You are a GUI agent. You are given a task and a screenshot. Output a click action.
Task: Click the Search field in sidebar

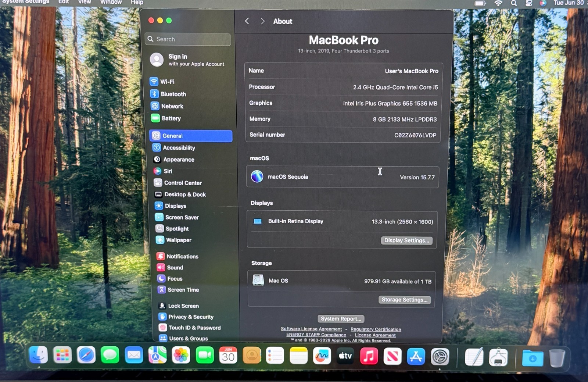click(x=188, y=39)
